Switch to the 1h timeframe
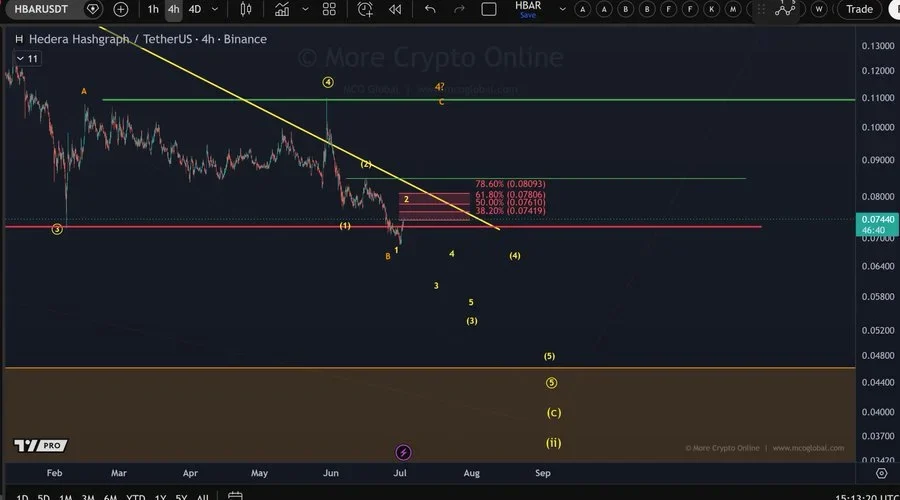The image size is (900, 500). click(153, 9)
